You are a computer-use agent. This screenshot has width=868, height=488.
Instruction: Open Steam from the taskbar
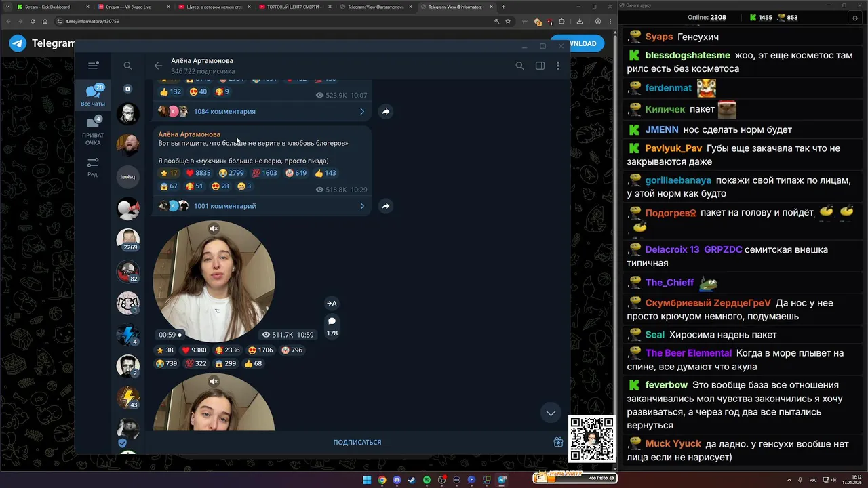[x=412, y=480]
